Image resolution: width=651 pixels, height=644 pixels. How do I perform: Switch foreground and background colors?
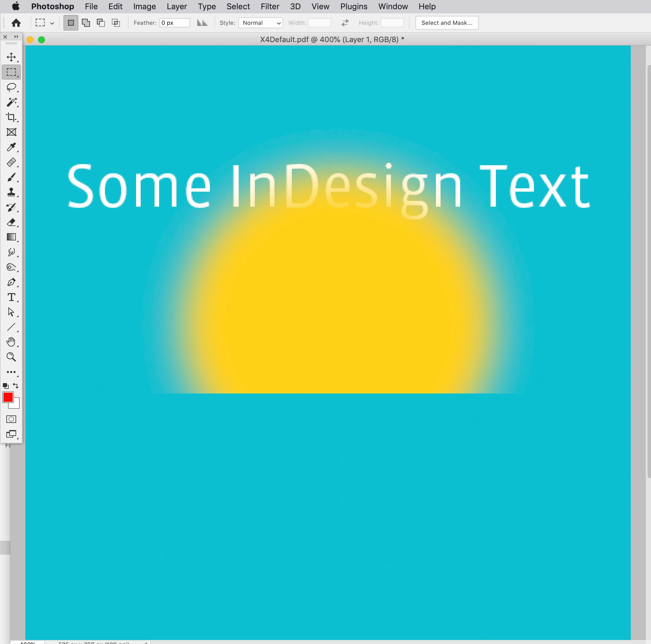16,385
